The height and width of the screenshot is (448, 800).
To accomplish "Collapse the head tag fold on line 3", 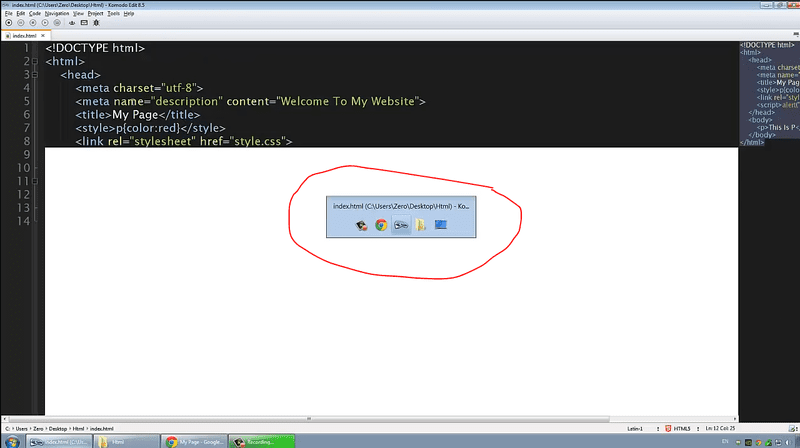I will coord(35,74).
